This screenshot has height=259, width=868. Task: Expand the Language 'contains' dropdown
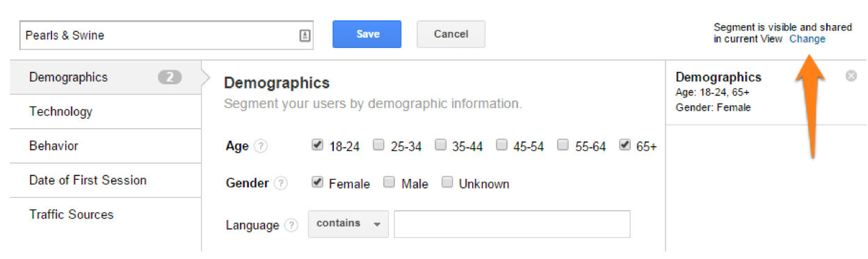click(x=348, y=224)
